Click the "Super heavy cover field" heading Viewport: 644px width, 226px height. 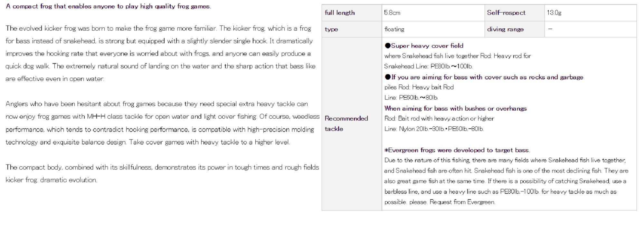[427, 46]
